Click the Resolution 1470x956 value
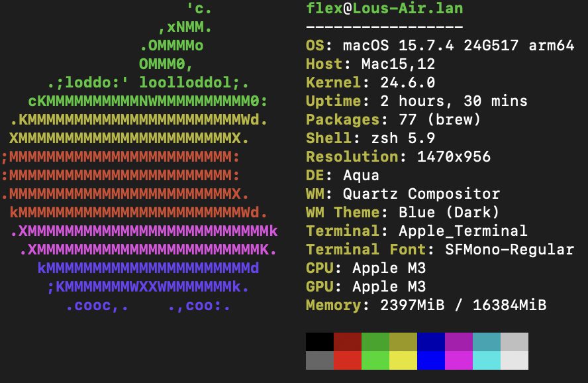Viewport: 588px width, 383px height. tap(454, 157)
